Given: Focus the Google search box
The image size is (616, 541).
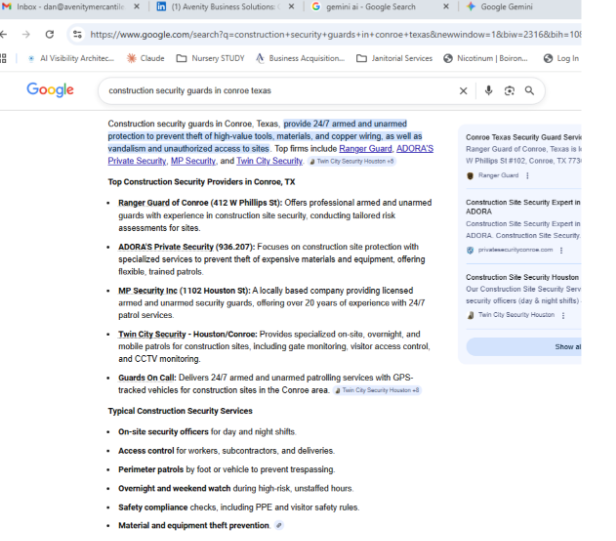Looking at the screenshot, I should 279,91.
